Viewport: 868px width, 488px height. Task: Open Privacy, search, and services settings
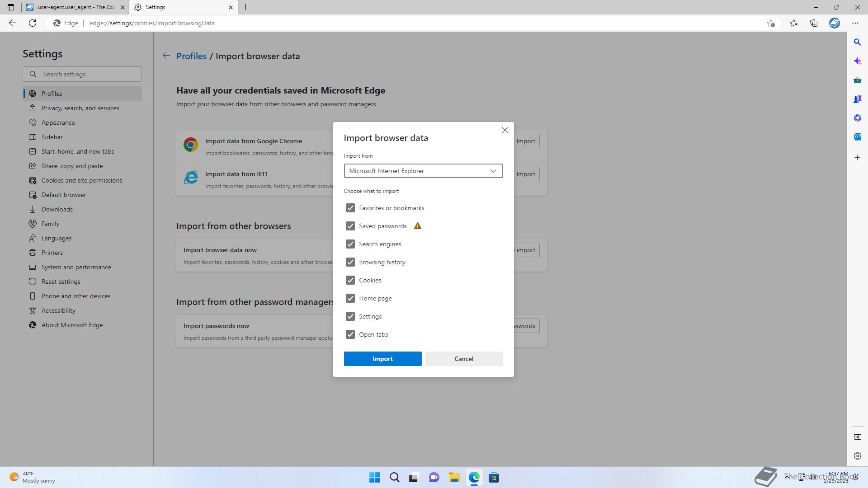pos(82,108)
